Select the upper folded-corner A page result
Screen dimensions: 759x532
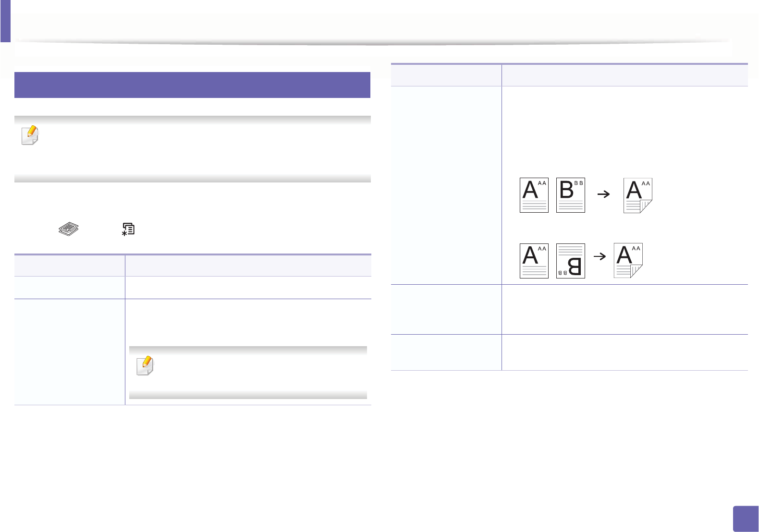(637, 195)
